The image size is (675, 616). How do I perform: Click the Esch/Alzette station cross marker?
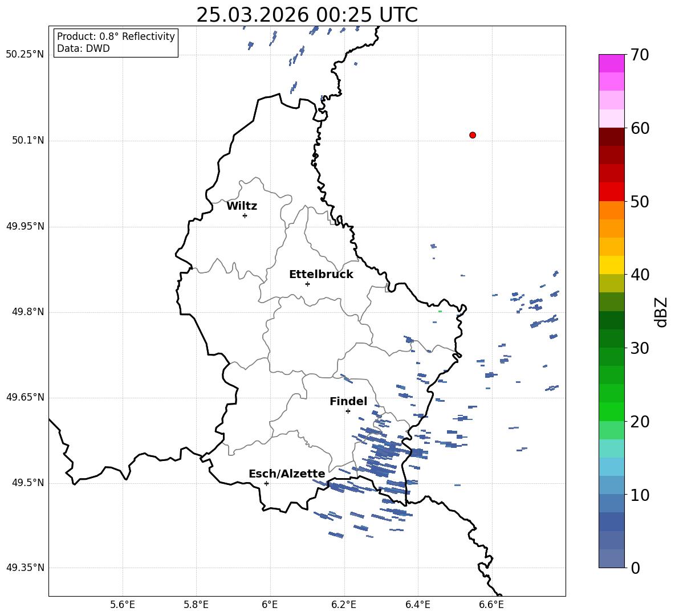point(266,483)
